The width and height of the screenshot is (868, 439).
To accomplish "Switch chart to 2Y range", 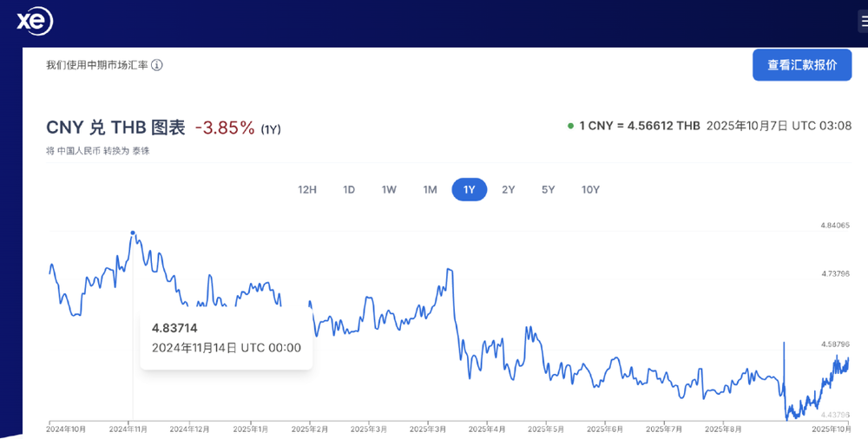I will coord(509,189).
